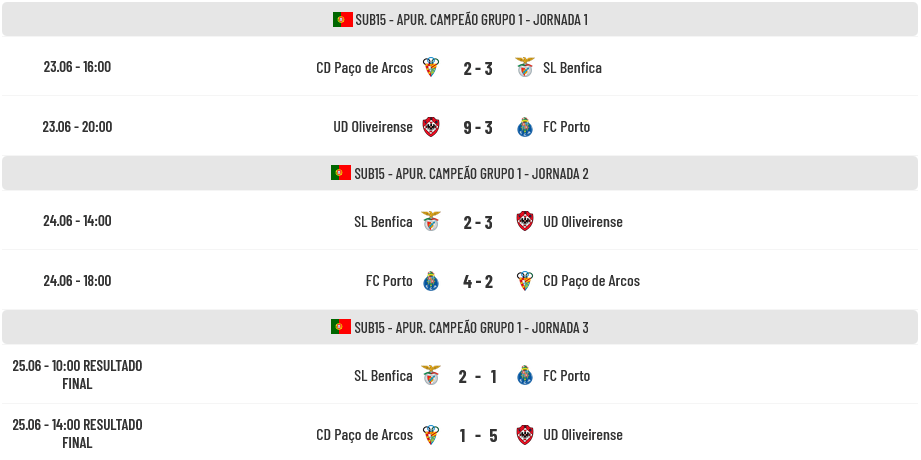This screenshot has height=460, width=921.
Task: Open the Jornada 1 competition header
Action: coord(460,19)
